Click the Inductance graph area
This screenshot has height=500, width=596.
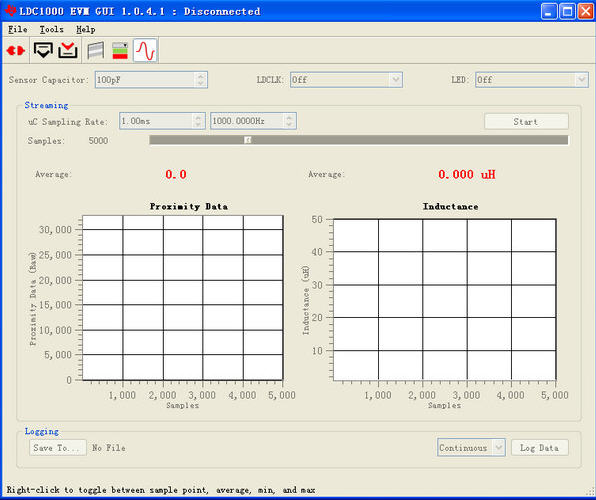point(445,299)
